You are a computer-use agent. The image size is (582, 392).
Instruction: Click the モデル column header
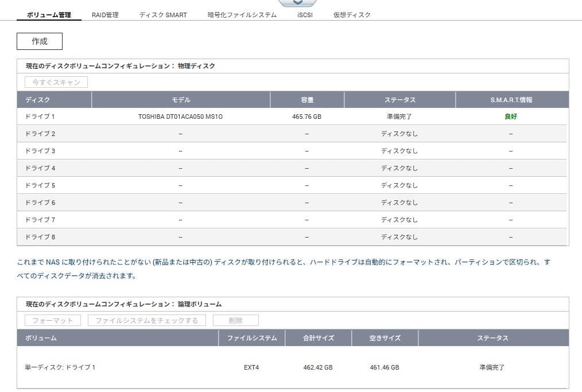[180, 99]
